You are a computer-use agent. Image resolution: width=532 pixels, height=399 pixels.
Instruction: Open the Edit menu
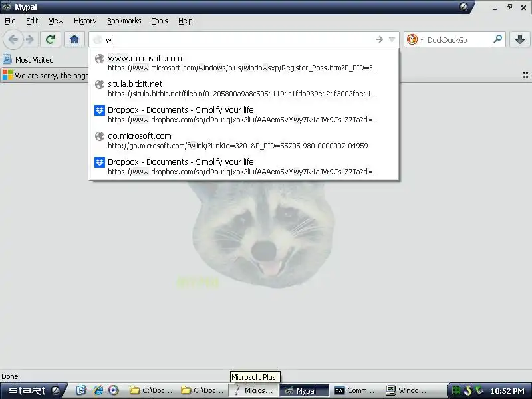tap(32, 21)
